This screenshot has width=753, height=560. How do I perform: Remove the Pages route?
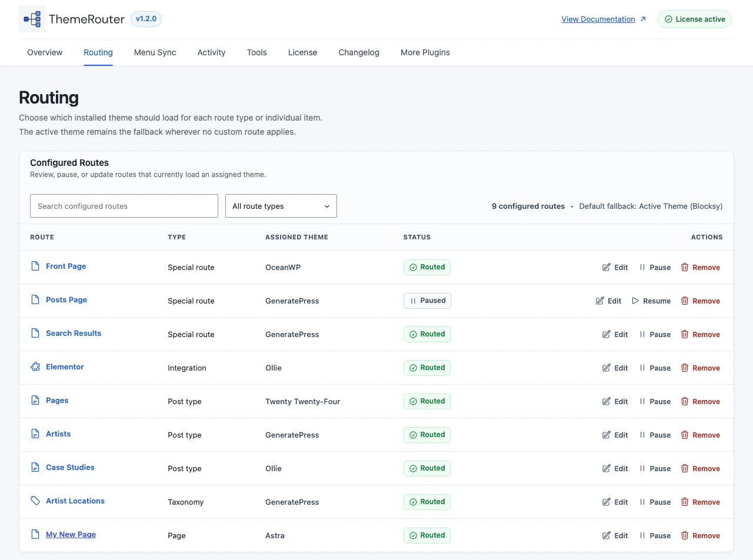point(701,402)
